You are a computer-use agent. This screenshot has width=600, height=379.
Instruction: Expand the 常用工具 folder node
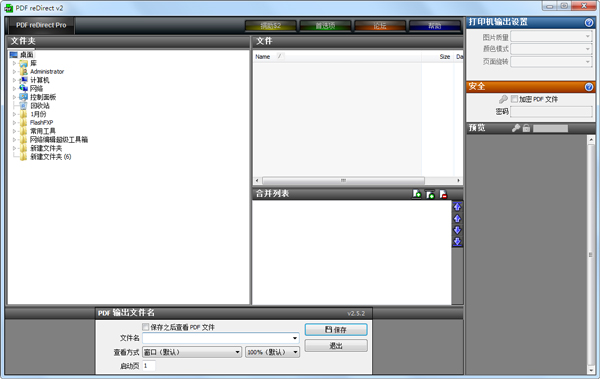[15, 131]
